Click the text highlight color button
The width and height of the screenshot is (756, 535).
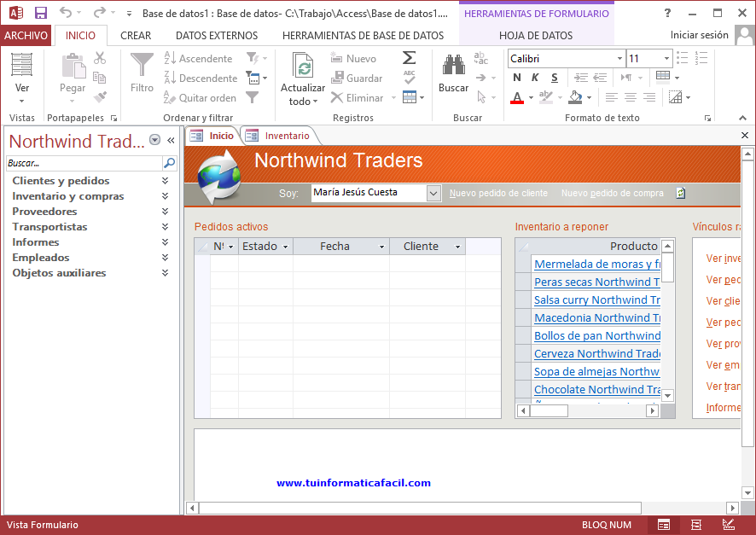(x=546, y=98)
